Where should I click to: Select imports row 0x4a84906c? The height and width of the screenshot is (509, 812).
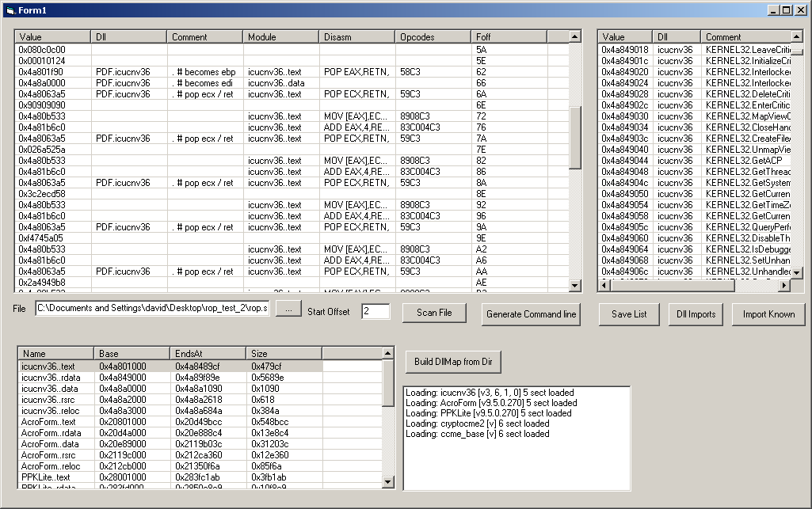[695, 272]
